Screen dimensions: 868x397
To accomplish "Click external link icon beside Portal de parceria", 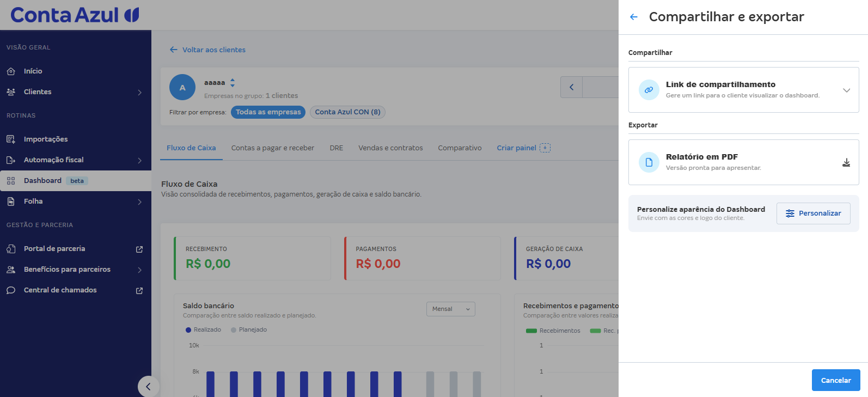I will click(139, 249).
